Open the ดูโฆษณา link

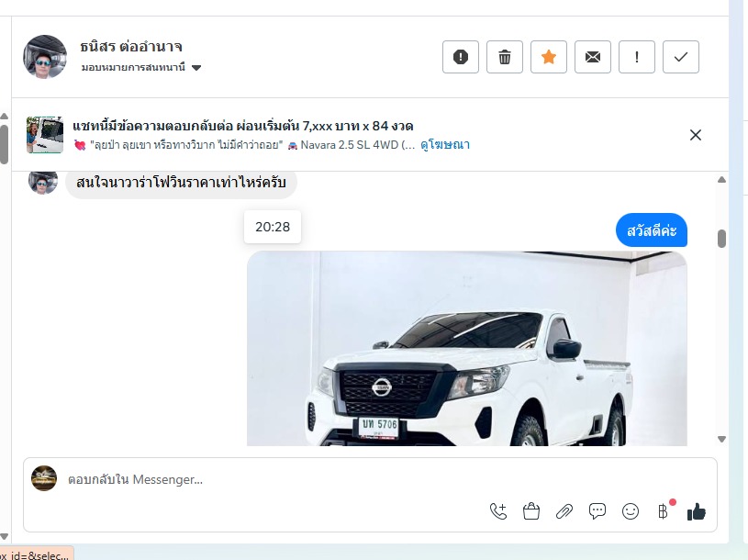445,144
